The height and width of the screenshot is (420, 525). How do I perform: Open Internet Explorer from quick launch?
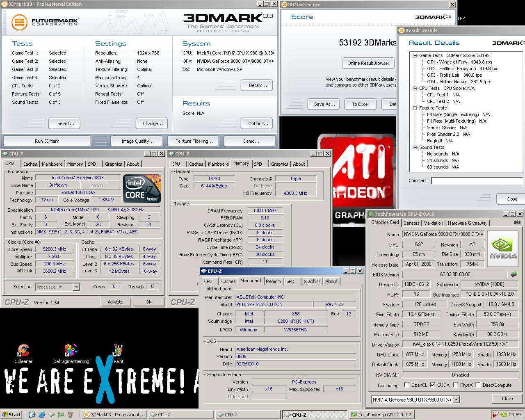pyautogui.click(x=42, y=415)
